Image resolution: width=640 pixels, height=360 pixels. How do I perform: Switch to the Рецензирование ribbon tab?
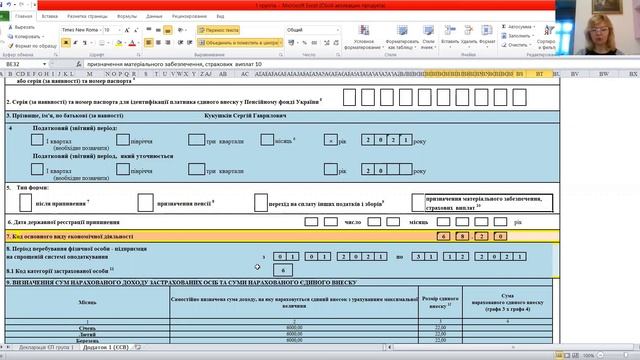point(189,16)
